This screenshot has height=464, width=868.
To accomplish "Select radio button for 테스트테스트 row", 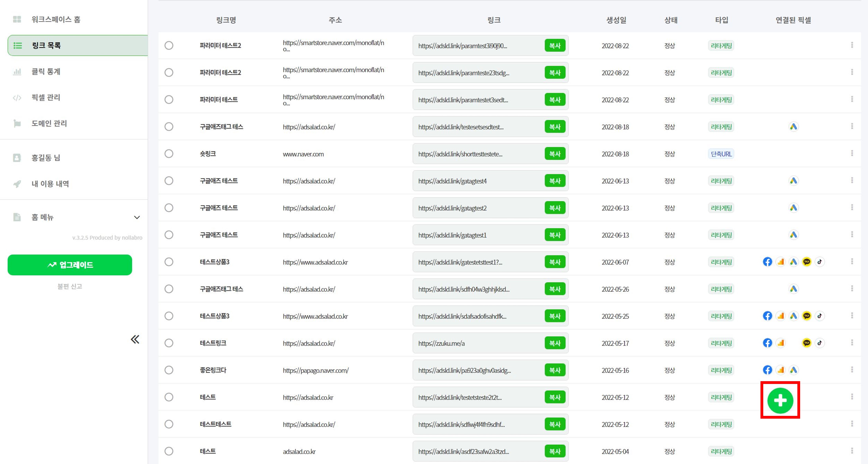I will pos(169,424).
